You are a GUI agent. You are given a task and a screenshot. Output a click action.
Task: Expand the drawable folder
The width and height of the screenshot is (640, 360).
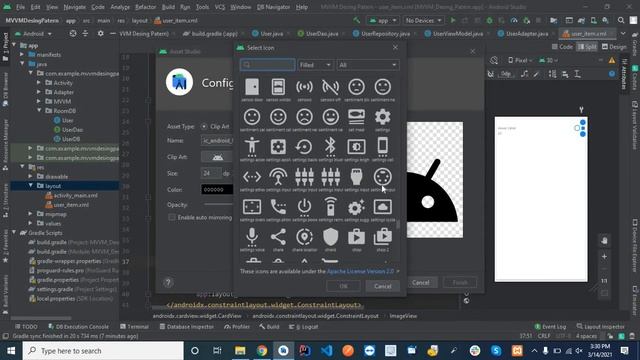click(31, 176)
